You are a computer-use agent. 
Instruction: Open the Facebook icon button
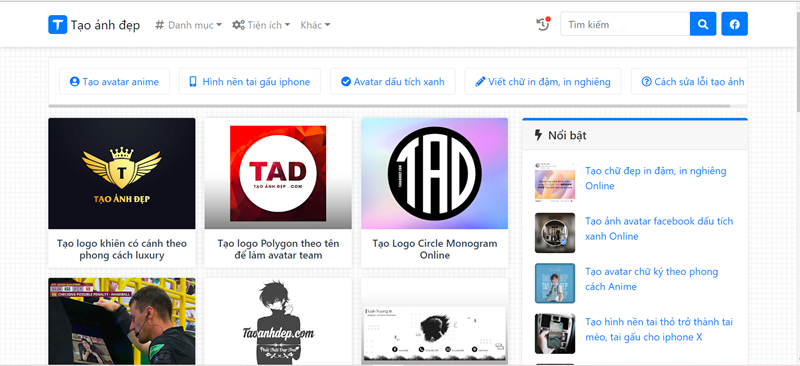[735, 24]
